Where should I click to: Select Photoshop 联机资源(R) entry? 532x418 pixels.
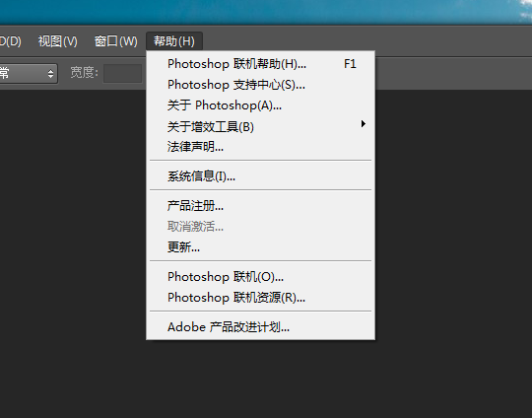click(x=260, y=298)
